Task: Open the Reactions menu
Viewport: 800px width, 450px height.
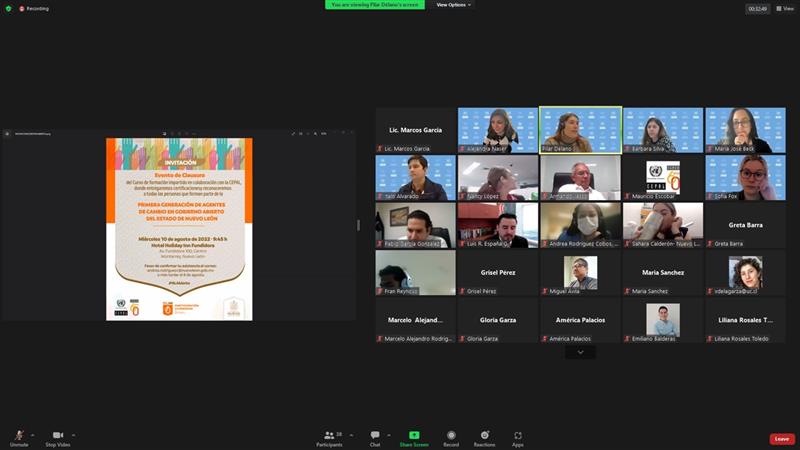Action: point(484,438)
